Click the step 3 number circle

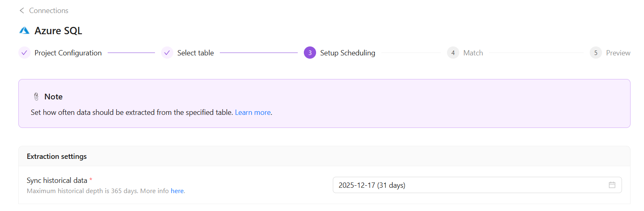(310, 53)
